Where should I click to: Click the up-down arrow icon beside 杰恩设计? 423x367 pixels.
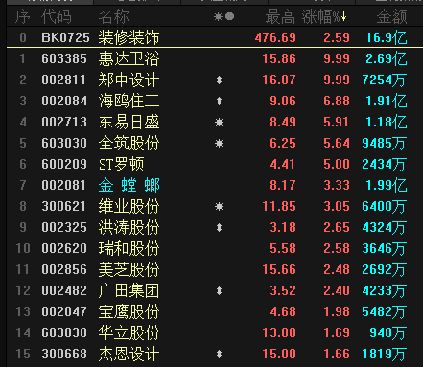coord(219,354)
